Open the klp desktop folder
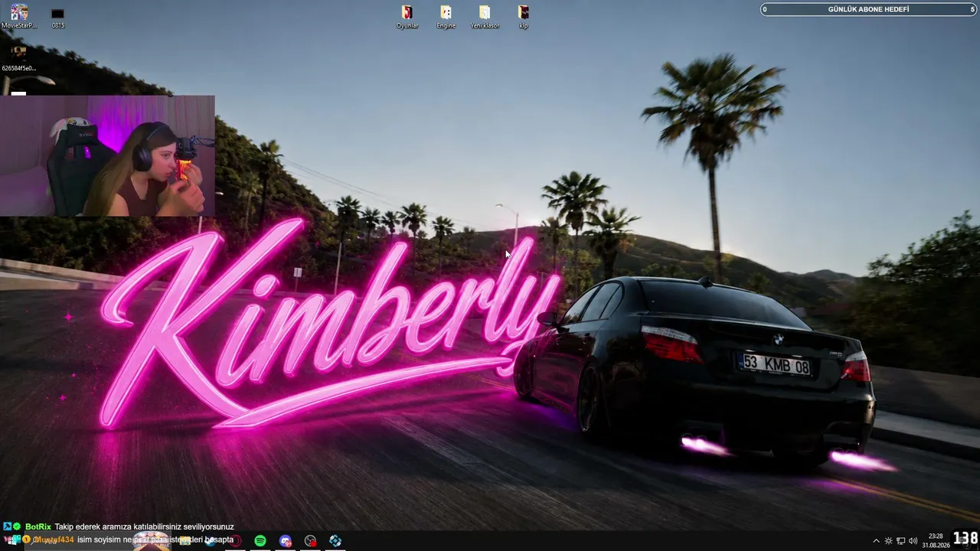The height and width of the screenshot is (551, 980). click(x=523, y=17)
